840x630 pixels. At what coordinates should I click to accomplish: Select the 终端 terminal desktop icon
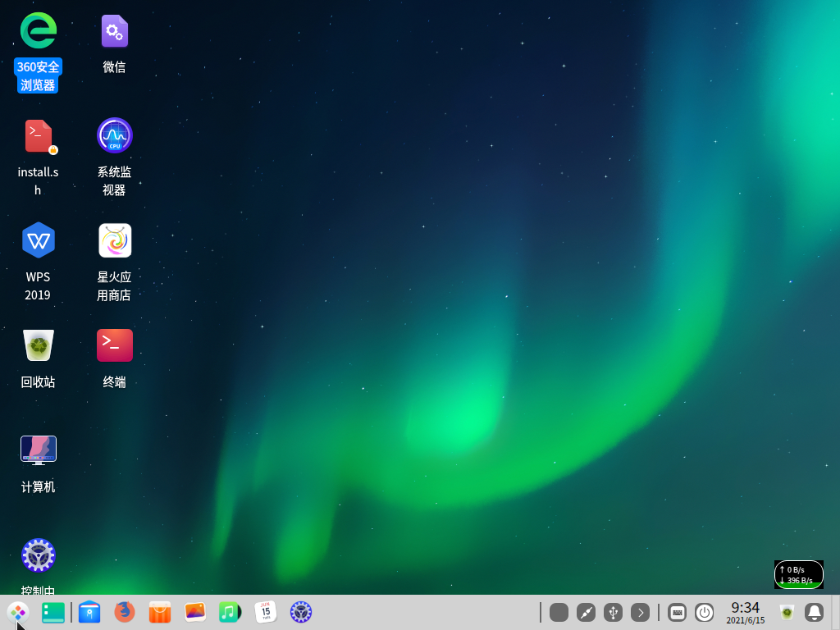coord(115,346)
